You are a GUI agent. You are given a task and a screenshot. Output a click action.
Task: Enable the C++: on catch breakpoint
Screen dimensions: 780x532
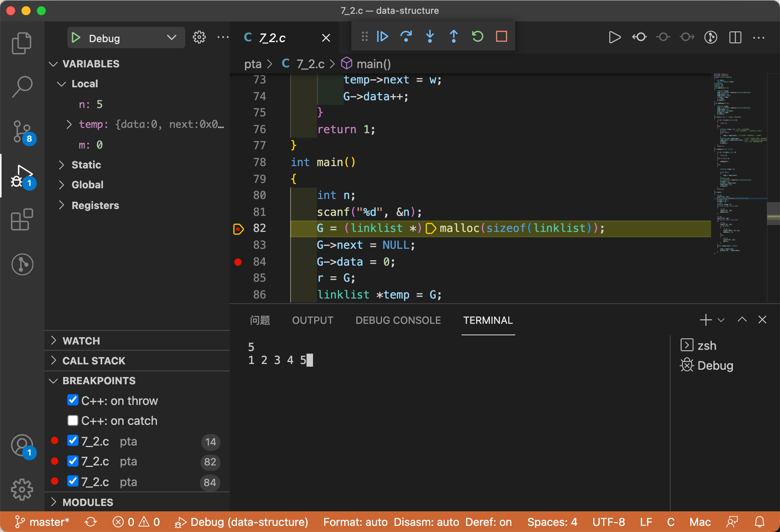coord(73,421)
